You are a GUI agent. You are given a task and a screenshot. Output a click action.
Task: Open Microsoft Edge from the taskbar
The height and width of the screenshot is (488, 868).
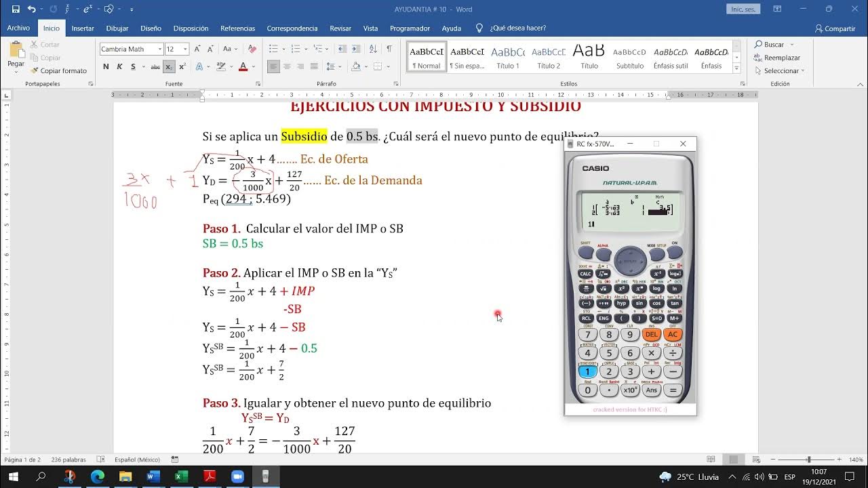coord(97,476)
